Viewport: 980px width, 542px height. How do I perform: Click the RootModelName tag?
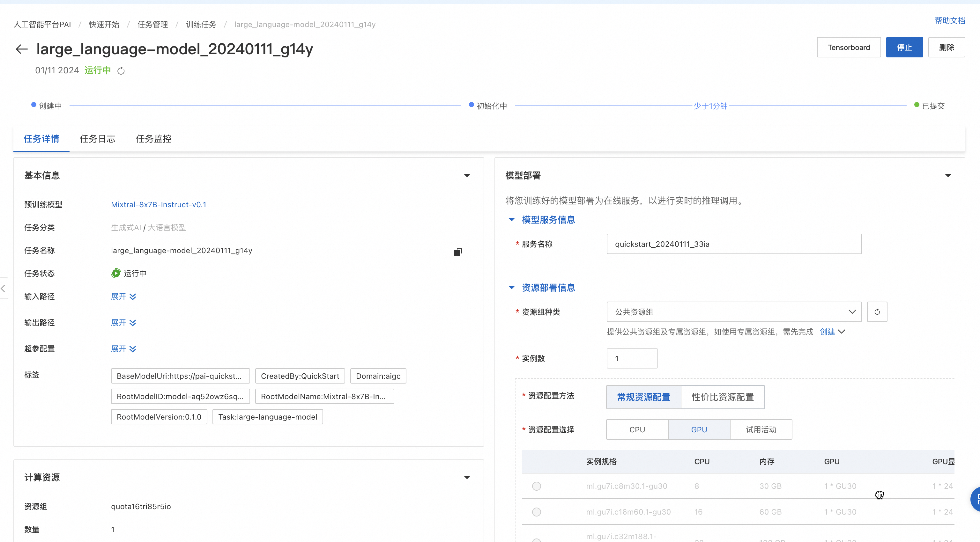[x=324, y=396]
